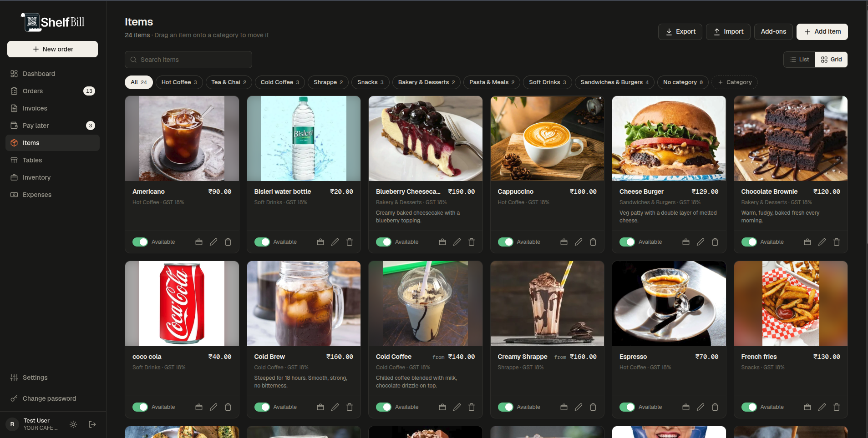Click the Search items field
The width and height of the screenshot is (868, 438).
click(x=188, y=60)
